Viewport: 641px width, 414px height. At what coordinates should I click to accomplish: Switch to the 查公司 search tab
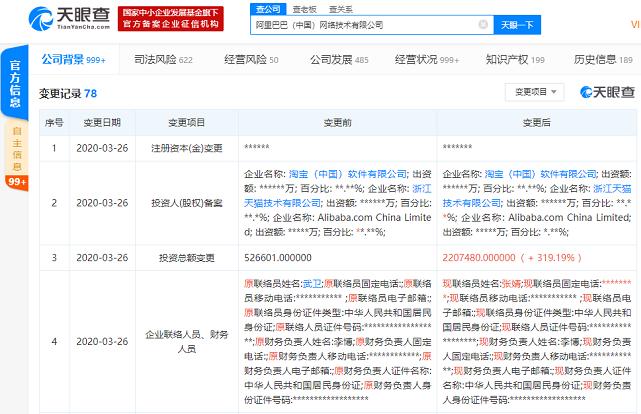click(268, 9)
